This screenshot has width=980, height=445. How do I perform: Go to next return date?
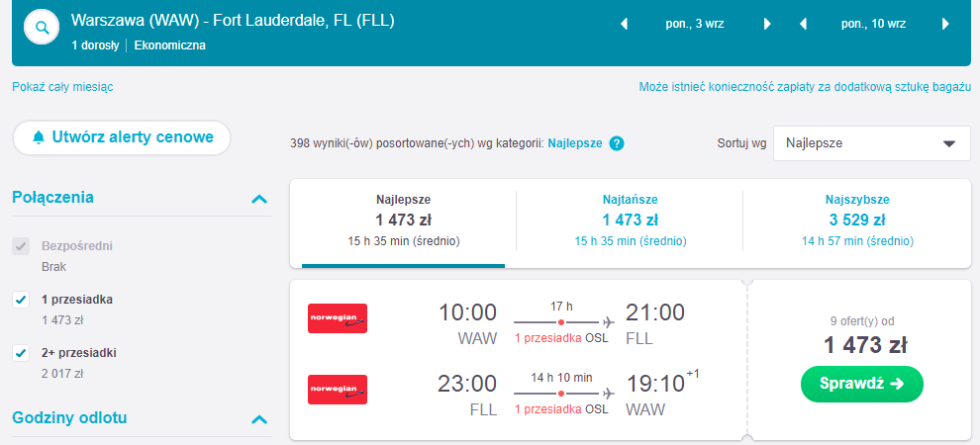coord(946,25)
